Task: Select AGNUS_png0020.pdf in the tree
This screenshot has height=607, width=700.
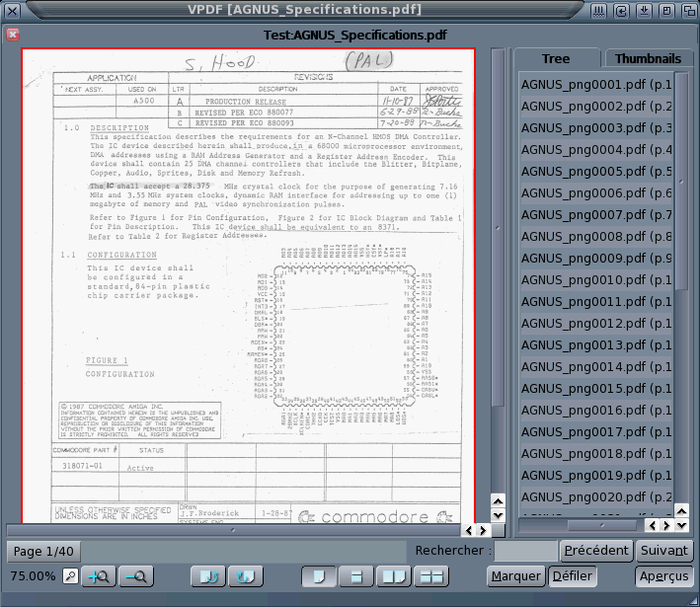Action: 596,497
